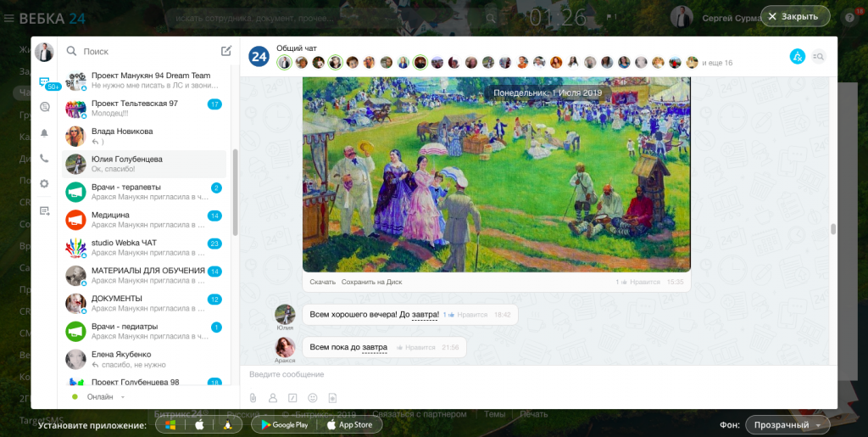
Task: Click Юлия's avatar beside her message
Action: 285,314
